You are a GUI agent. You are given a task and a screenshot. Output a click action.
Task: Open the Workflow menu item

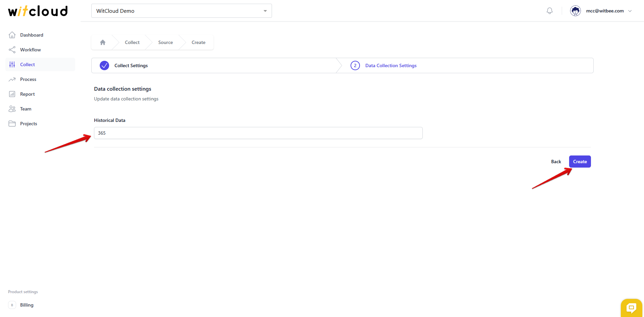pyautogui.click(x=31, y=50)
